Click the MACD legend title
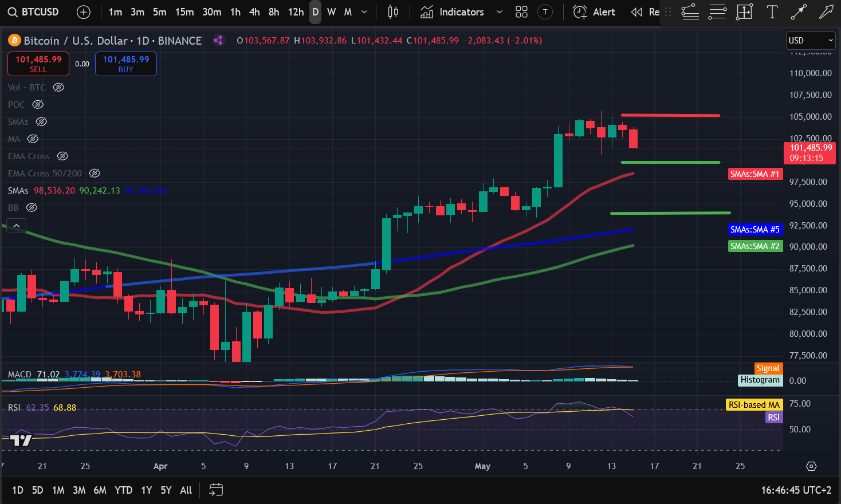The image size is (841, 504). (19, 374)
